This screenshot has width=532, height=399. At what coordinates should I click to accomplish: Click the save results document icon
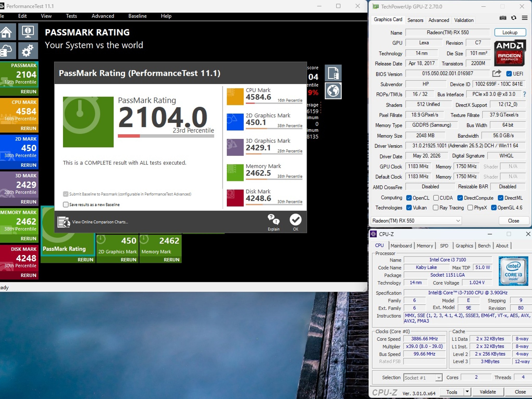click(333, 73)
